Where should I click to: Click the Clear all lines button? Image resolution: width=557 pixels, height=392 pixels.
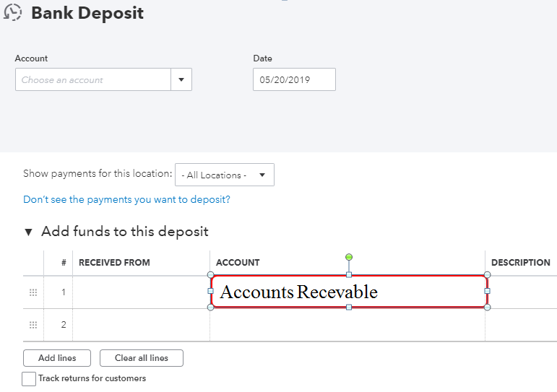[141, 358]
